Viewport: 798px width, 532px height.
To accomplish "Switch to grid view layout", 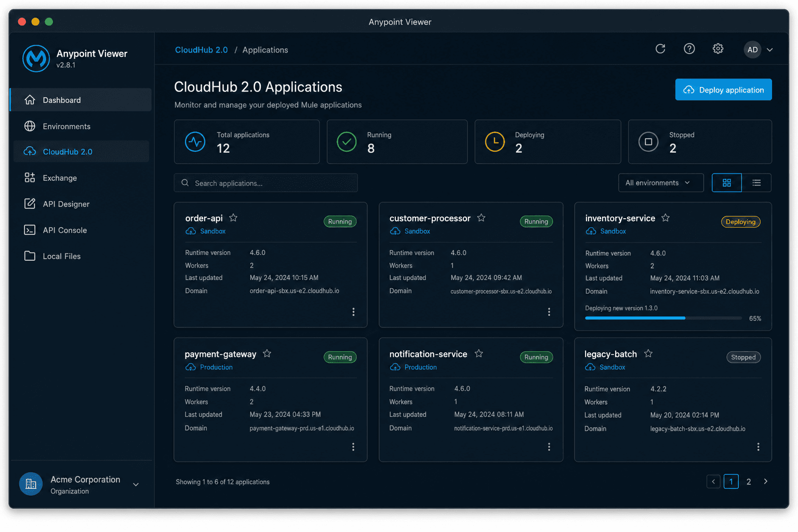I will (727, 183).
